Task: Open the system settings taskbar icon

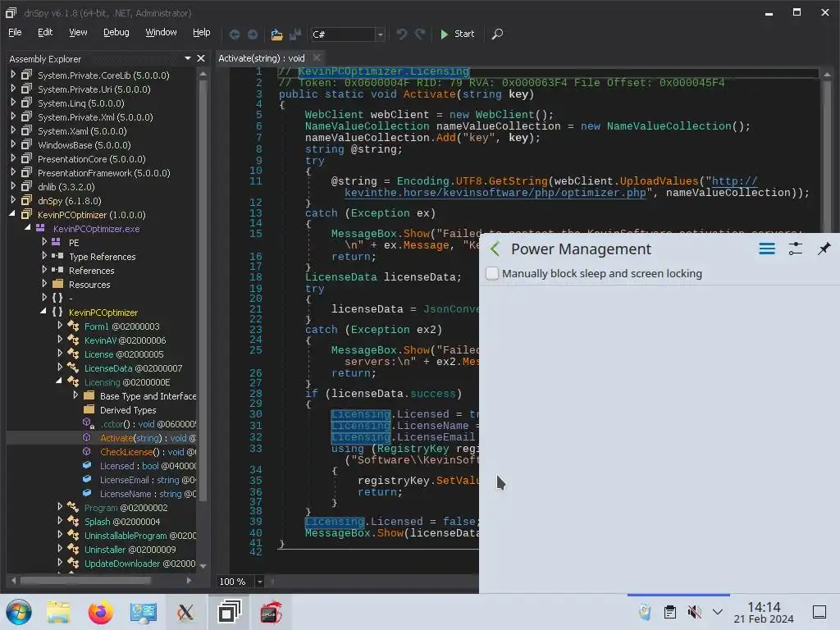Action: (143, 612)
